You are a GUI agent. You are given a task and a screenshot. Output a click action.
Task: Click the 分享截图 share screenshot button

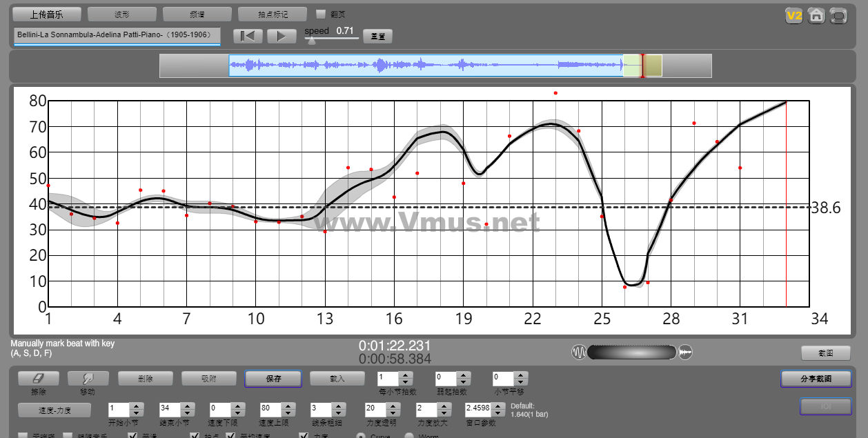pos(816,379)
